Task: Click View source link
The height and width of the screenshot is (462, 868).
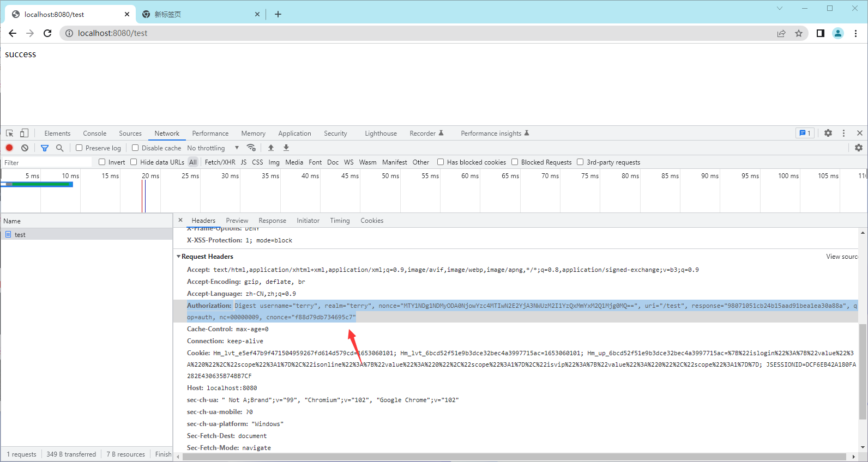Action: pos(842,257)
